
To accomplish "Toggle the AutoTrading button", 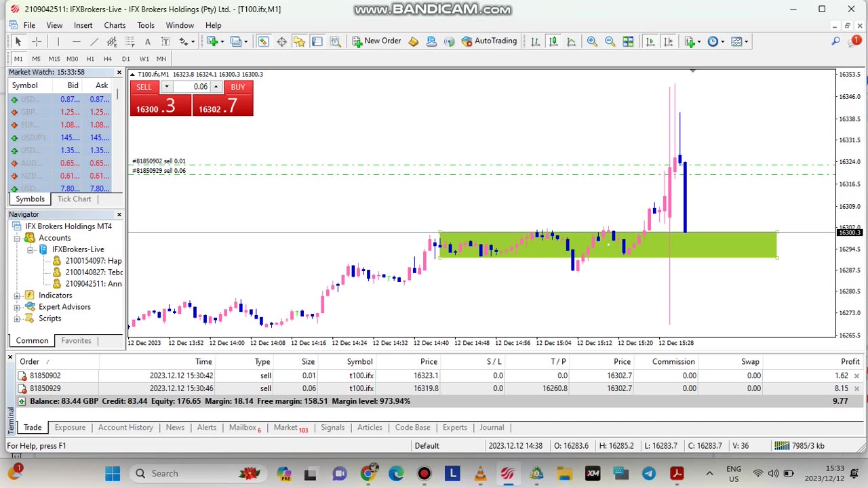I will coord(489,41).
